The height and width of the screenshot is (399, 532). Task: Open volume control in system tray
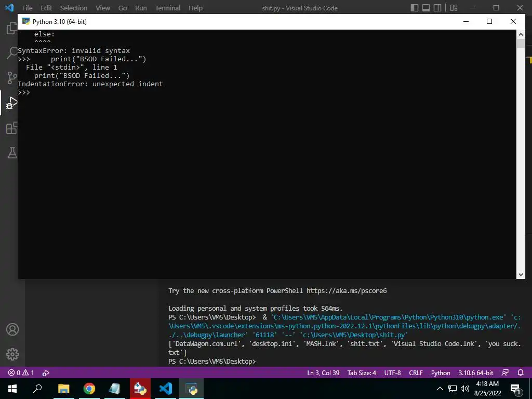465,389
